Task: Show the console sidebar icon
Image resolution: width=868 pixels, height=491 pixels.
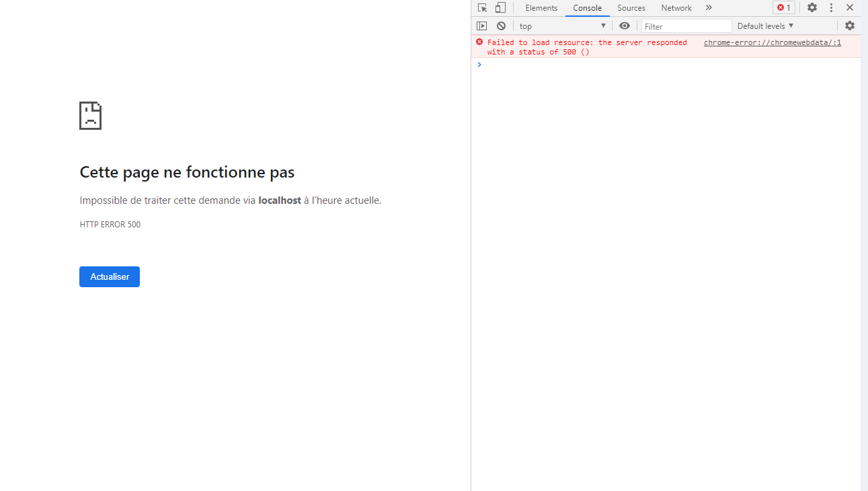Action: coord(482,26)
